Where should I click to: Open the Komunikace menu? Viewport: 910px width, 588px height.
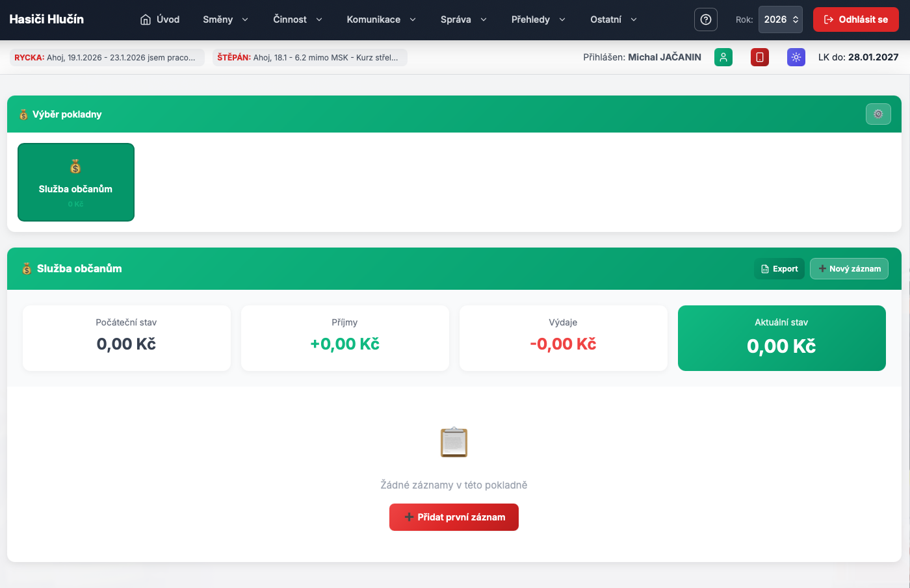tap(381, 19)
